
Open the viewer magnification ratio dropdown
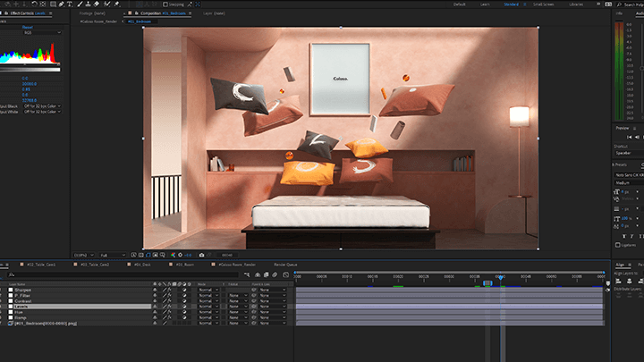coord(83,255)
